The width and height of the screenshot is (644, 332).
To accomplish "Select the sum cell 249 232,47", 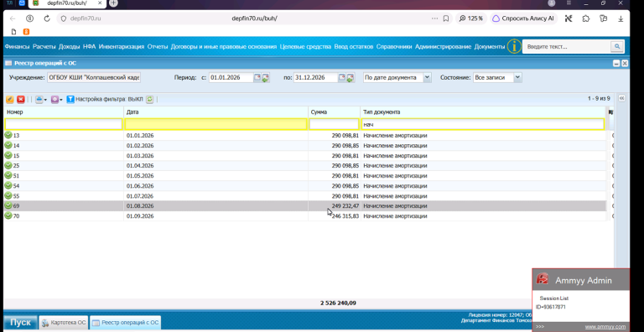I will pos(335,206).
